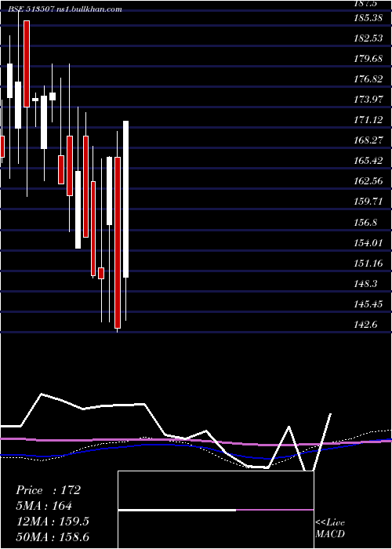Click the 159.71 price axis label
The height and width of the screenshot is (549, 392).
point(368,202)
